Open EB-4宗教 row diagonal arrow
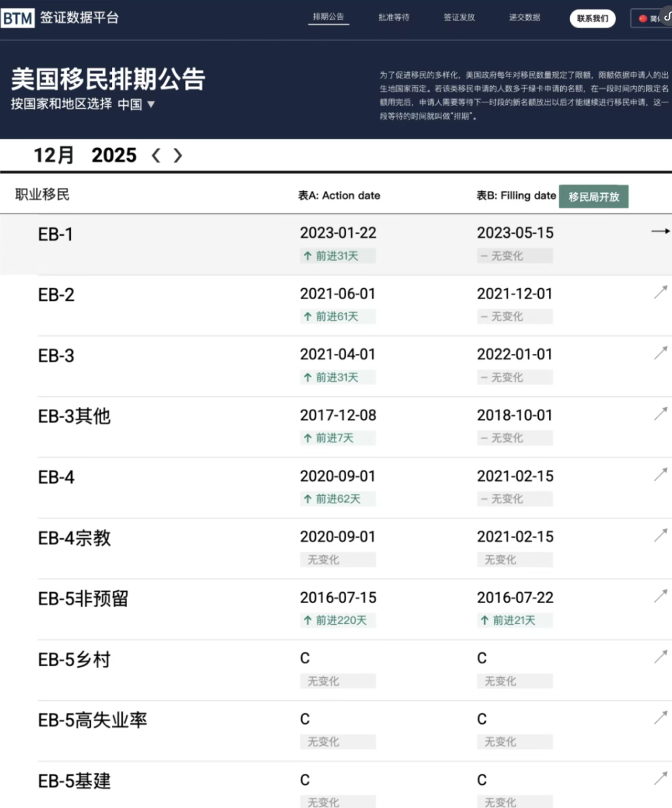The width and height of the screenshot is (672, 808). (660, 535)
